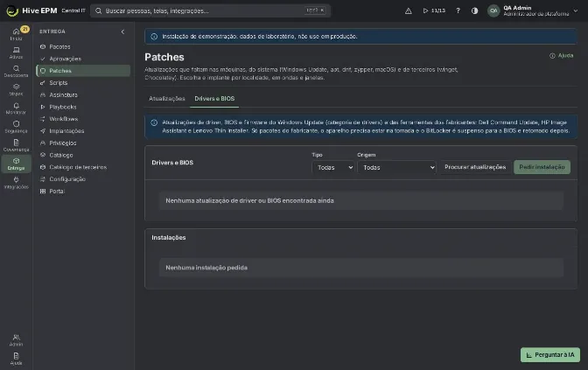Open Ajuda at the rail bottom
Viewport: 588px width, 370px height.
(16, 359)
